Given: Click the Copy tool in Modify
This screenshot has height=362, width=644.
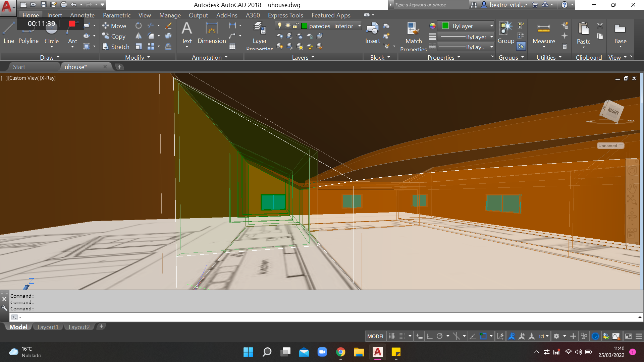Looking at the screenshot, I should click(x=114, y=36).
